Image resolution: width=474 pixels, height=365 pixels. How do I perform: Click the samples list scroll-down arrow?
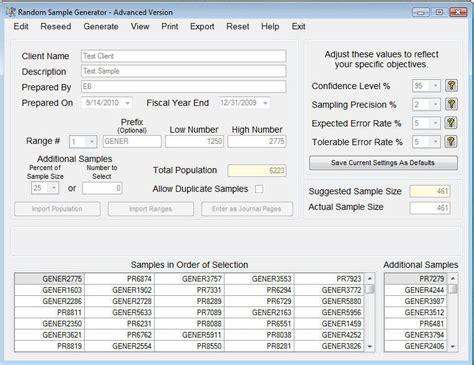370,347
